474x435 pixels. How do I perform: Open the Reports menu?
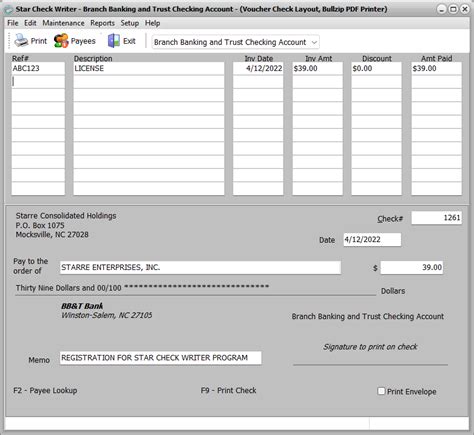[x=102, y=23]
